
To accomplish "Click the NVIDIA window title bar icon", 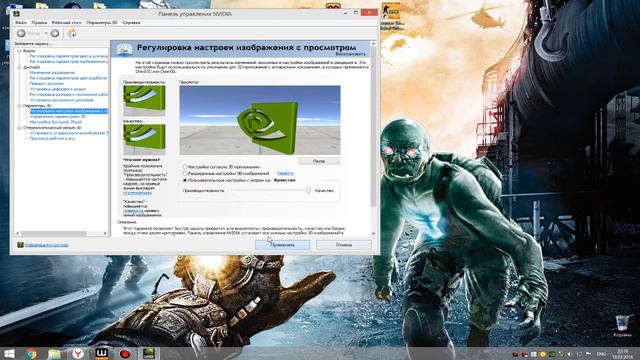I will (x=17, y=14).
